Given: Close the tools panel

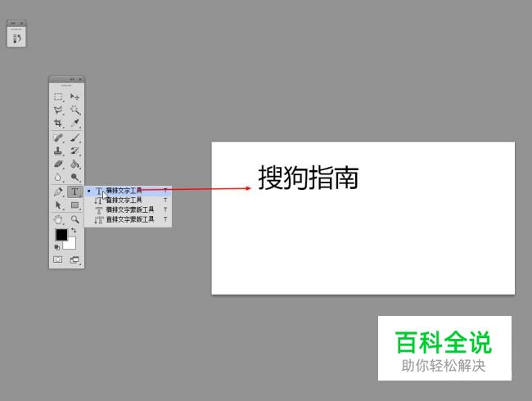Looking at the screenshot, I should click(80, 79).
